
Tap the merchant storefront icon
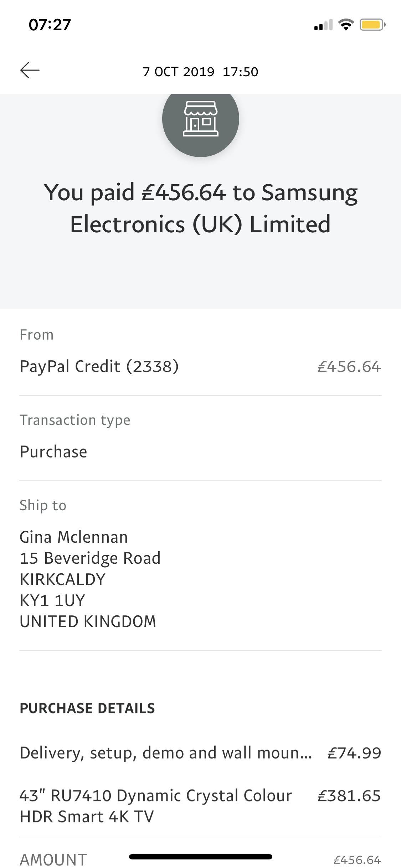[200, 119]
